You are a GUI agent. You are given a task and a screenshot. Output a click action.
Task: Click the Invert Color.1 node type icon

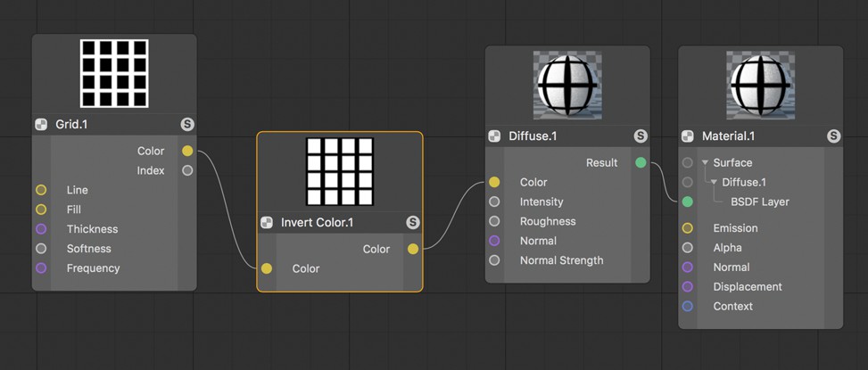(x=267, y=223)
